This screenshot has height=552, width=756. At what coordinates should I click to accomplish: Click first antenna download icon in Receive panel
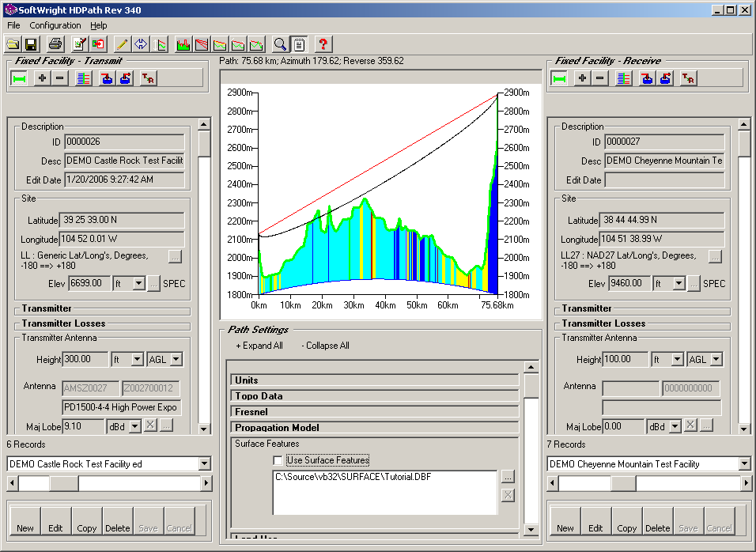(x=647, y=78)
